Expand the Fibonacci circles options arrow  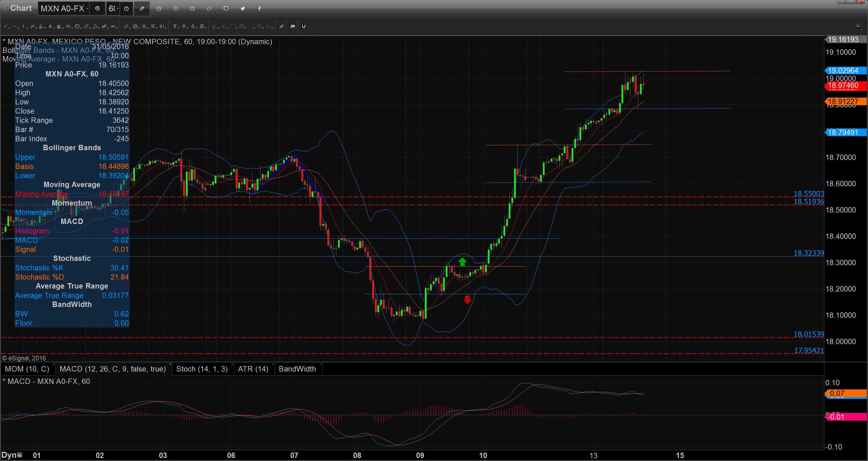pyautogui.click(x=139, y=28)
